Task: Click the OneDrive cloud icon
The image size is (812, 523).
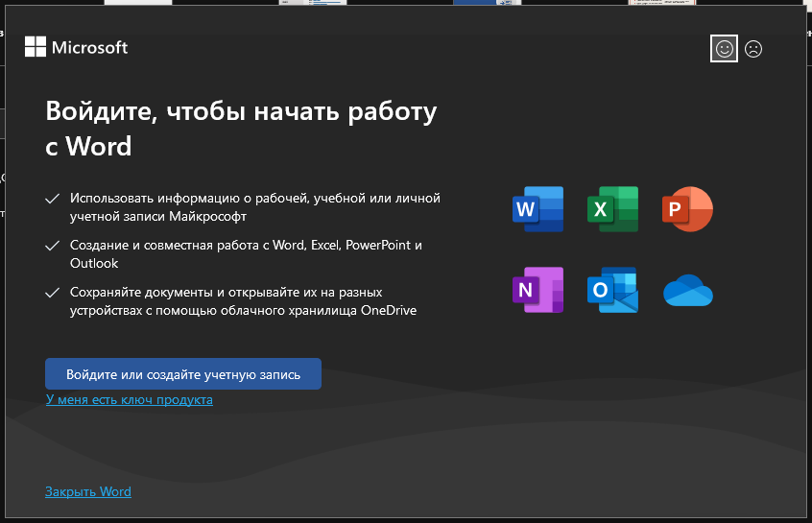Action: pos(688,291)
